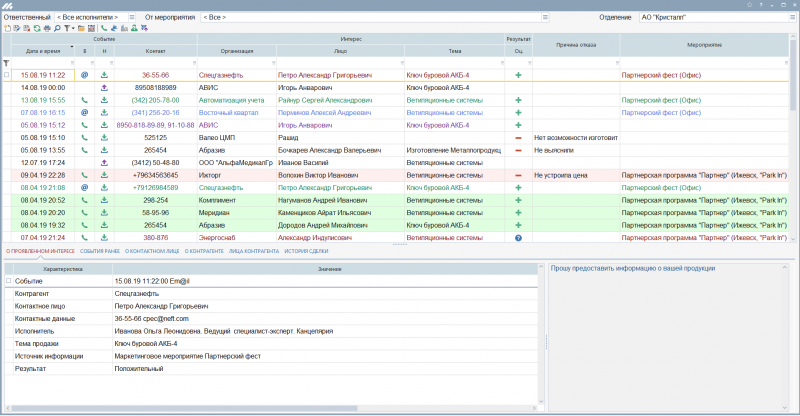Click the Ответственный field showing Все исполнители
Image resolution: width=800 pixels, height=416 pixels.
click(x=91, y=17)
